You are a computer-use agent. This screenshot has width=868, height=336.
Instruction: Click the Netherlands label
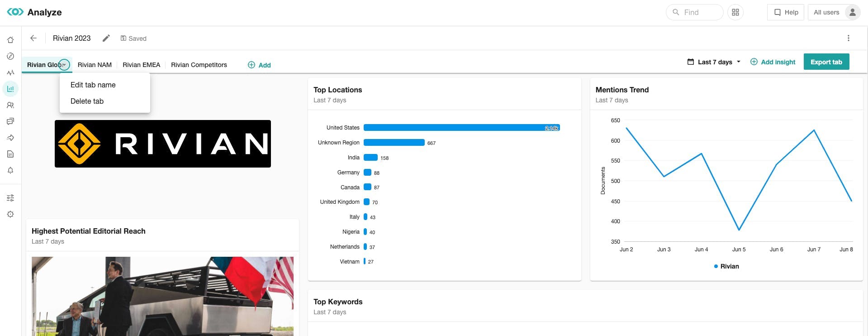pos(345,247)
